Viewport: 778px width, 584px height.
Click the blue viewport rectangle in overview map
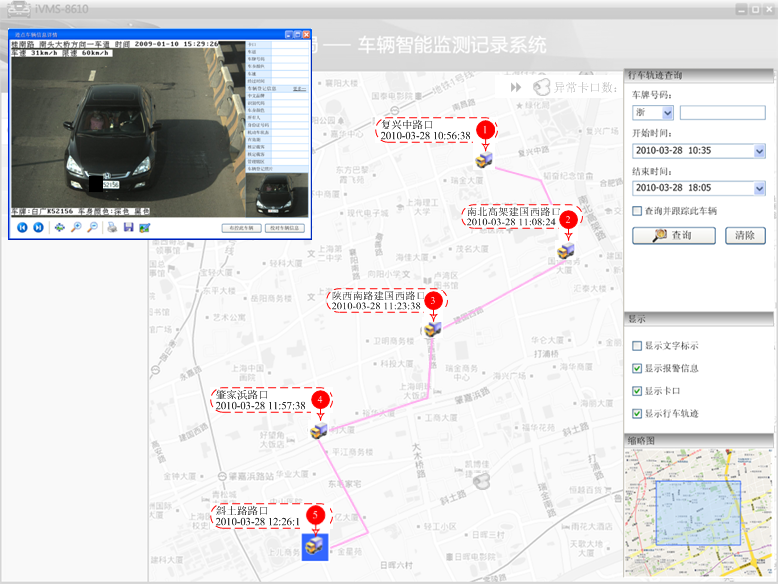tap(699, 513)
